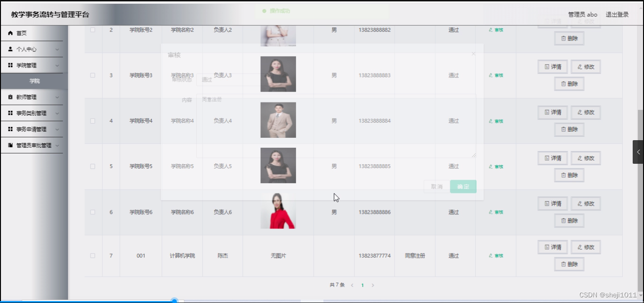Tick the checkbox for 学院账号2 row
644x303 pixels.
tap(92, 30)
